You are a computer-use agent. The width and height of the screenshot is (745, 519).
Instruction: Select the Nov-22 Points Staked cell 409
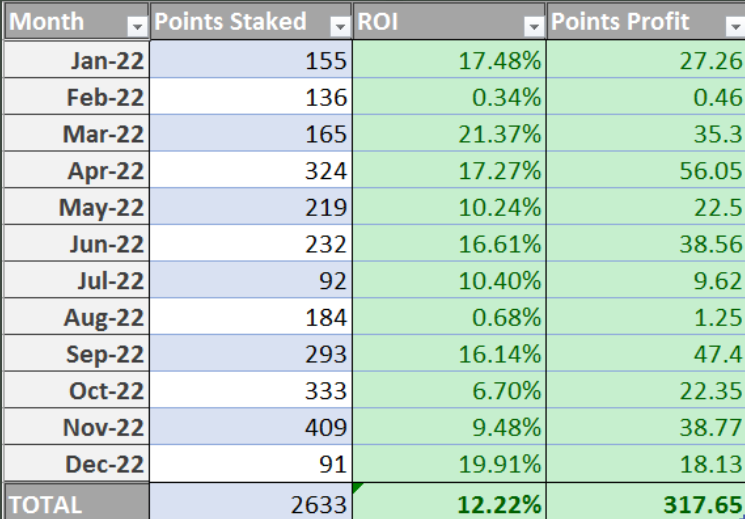tap(251, 427)
